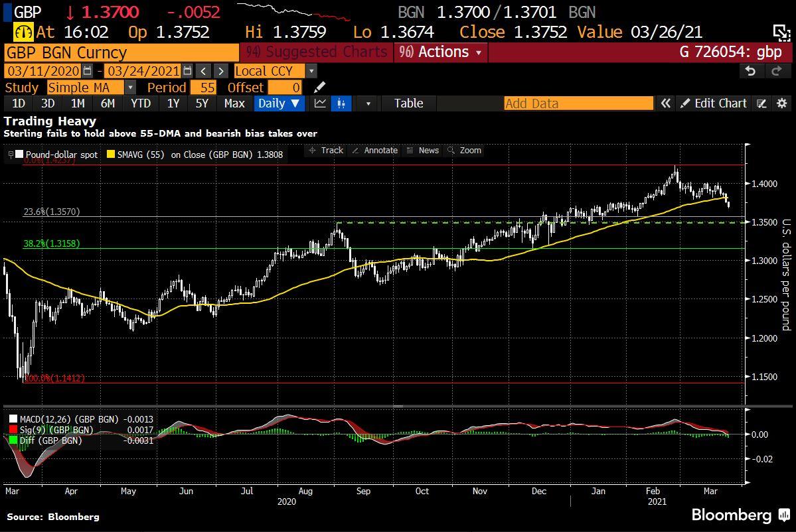Expand Local CCY currency dropdown
Screen dimensions: 796x532
[312, 71]
